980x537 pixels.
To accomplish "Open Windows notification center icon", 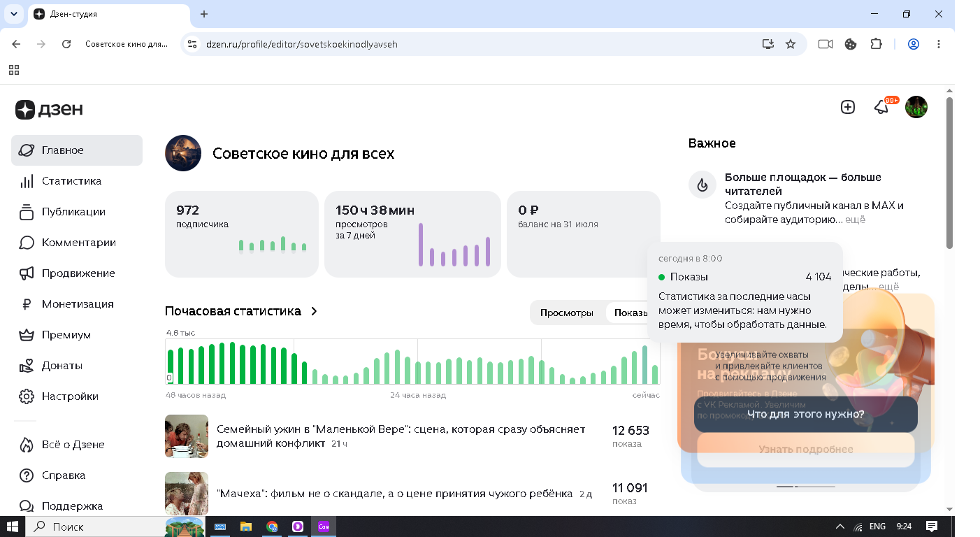I will point(932,527).
